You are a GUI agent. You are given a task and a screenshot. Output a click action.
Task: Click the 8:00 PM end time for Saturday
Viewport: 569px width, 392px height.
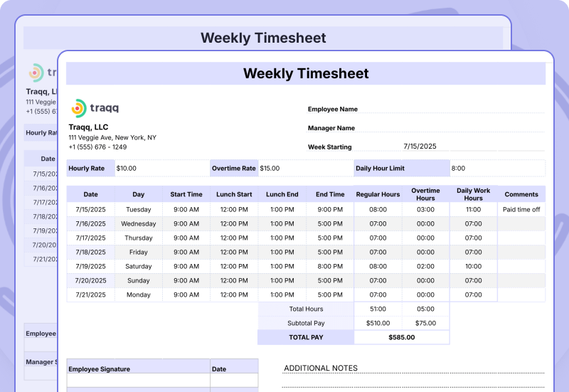330,266
